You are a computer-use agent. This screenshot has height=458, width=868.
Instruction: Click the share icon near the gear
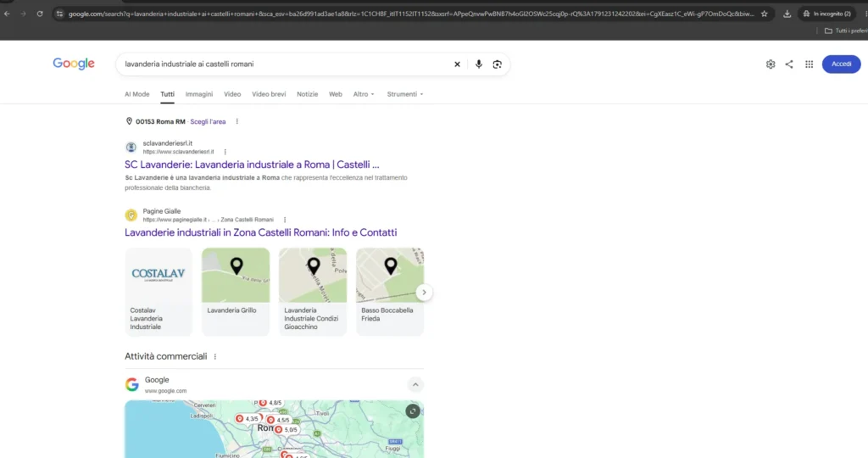pos(789,64)
